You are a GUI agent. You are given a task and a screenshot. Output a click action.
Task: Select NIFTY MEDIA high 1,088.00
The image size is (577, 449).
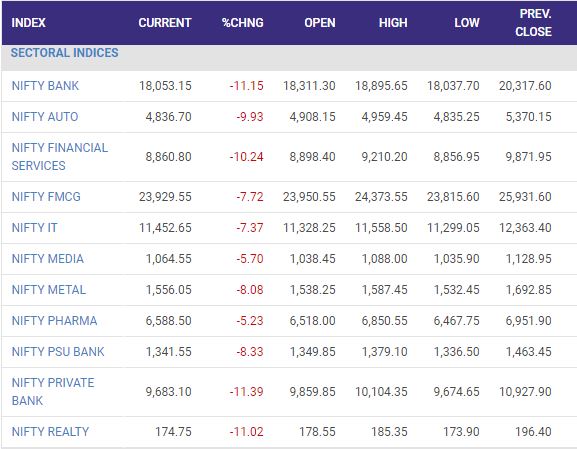tap(385, 259)
